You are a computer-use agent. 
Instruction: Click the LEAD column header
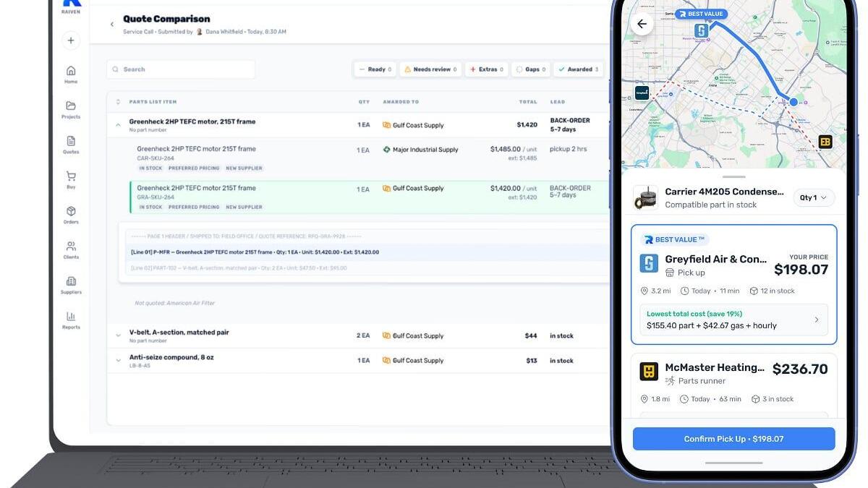coord(558,102)
